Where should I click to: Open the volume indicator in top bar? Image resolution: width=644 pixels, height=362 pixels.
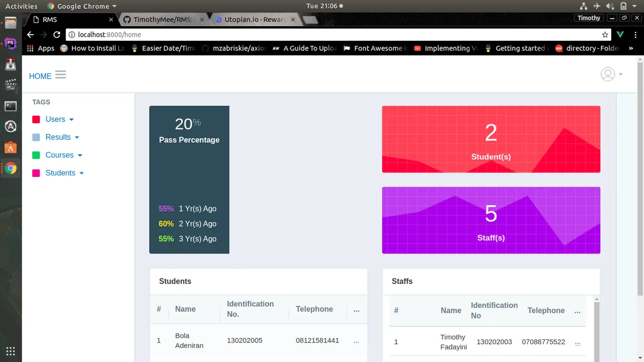610,6
